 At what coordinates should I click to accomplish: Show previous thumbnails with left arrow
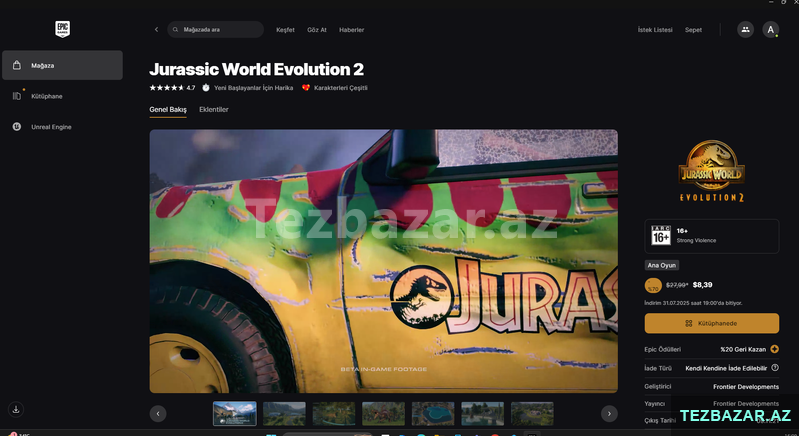(158, 414)
